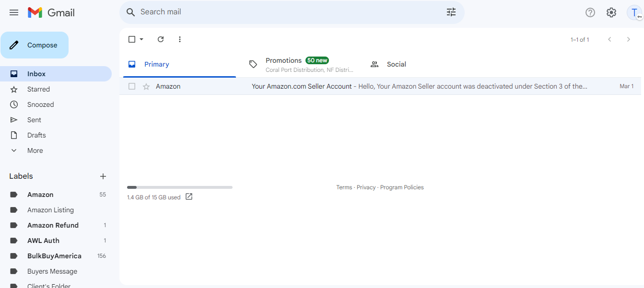Click the Compose button
The image size is (644, 288).
tap(35, 45)
